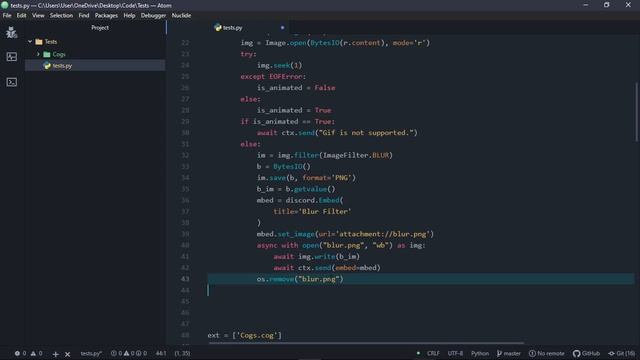Select tests.py in the project tree

(x=95, y=66)
